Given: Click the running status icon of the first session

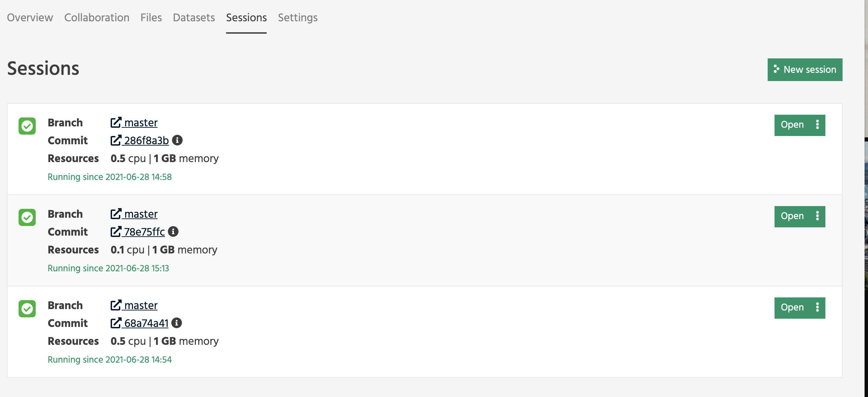Looking at the screenshot, I should click(27, 126).
